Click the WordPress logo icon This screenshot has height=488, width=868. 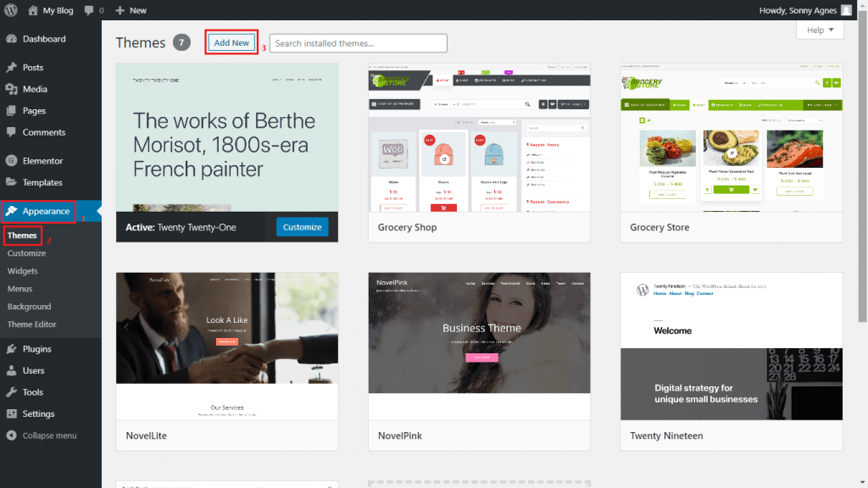(10, 10)
